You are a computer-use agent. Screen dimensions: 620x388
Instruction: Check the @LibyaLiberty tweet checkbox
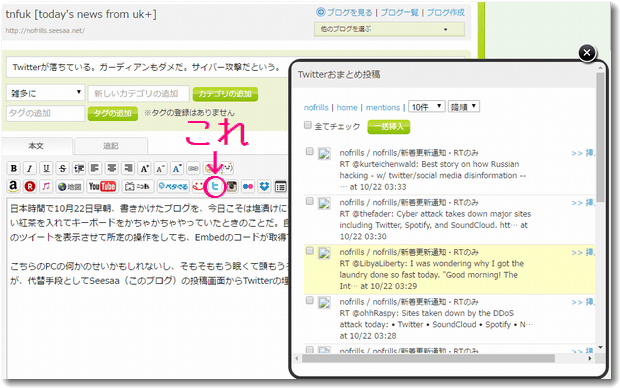[x=310, y=251]
